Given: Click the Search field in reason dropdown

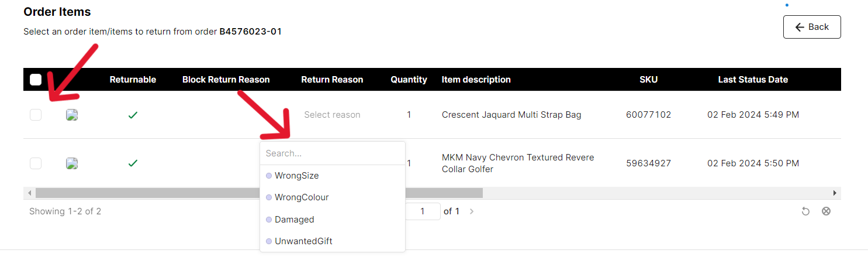Looking at the screenshot, I should click(332, 153).
